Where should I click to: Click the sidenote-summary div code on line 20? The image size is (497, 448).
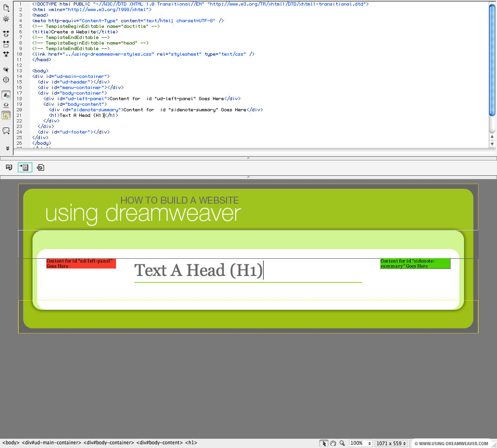(156, 109)
